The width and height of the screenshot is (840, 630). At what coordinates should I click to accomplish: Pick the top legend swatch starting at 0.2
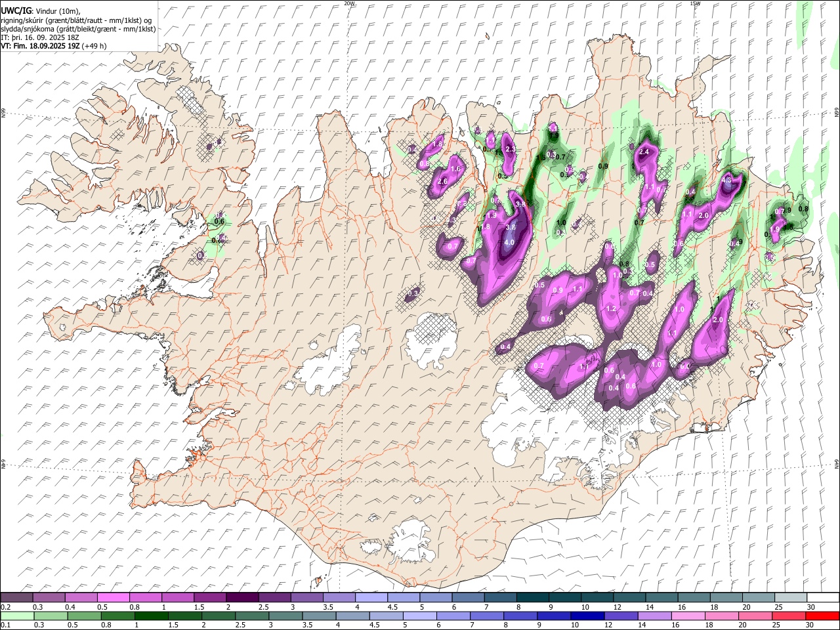16,598
